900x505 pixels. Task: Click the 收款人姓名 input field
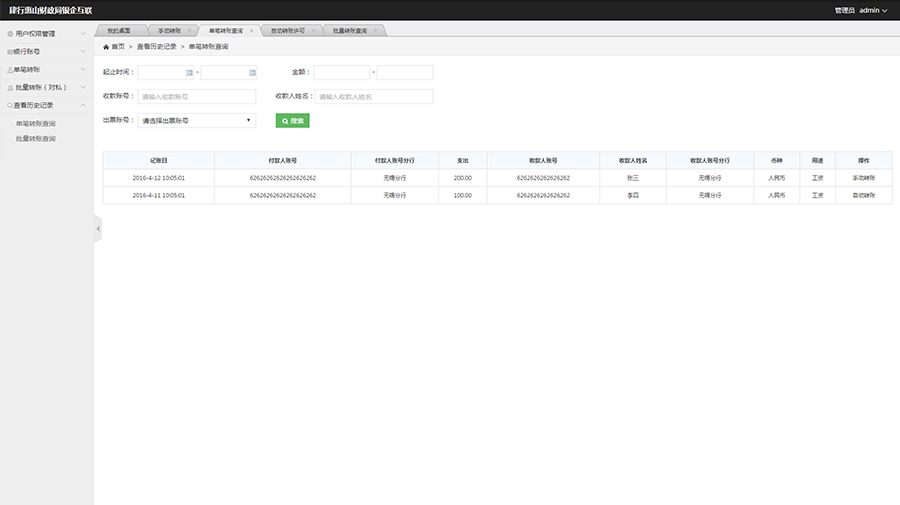[x=374, y=97]
